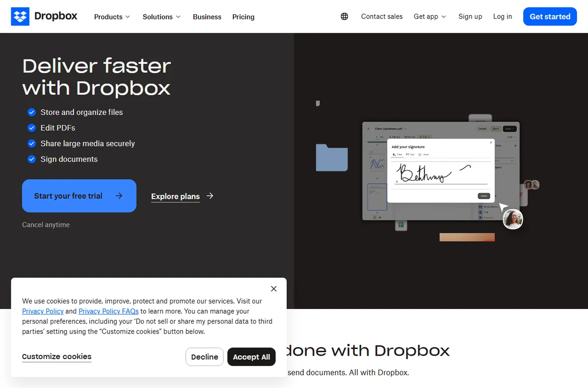The image size is (588, 388).
Task: Open the Privacy Policy link
Action: 43,311
